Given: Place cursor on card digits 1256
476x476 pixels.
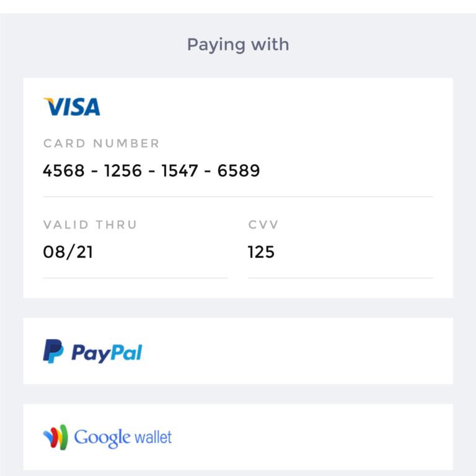Looking at the screenshot, I should pyautogui.click(x=124, y=170).
